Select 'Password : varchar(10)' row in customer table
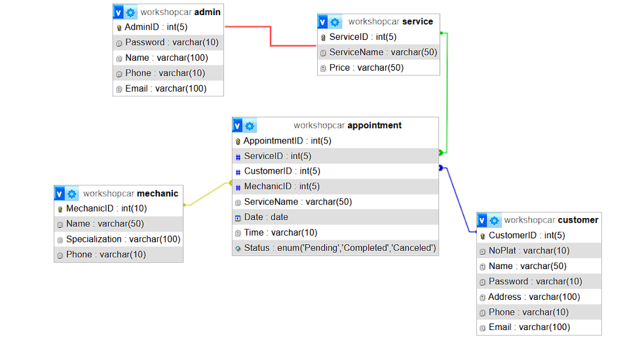 (x=539, y=282)
